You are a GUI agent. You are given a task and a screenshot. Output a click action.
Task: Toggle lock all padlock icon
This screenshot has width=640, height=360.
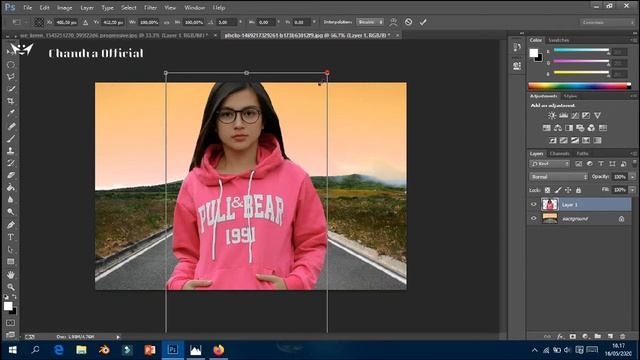[578, 190]
